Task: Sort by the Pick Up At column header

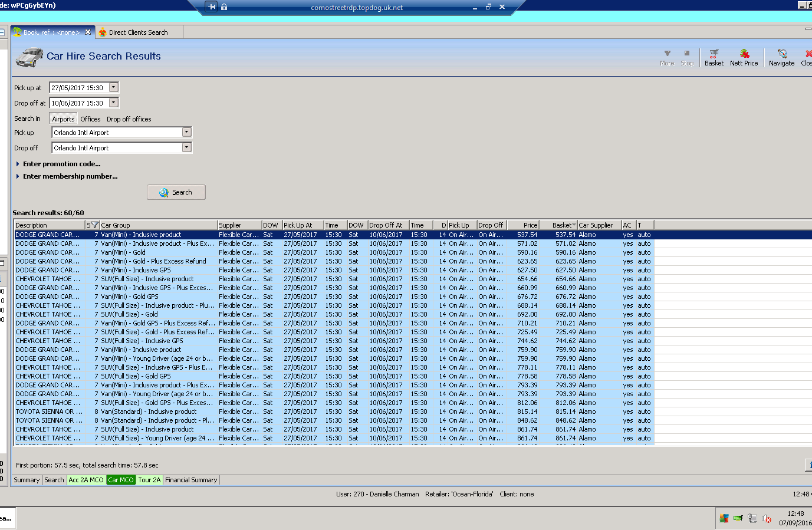Action: click(303, 225)
